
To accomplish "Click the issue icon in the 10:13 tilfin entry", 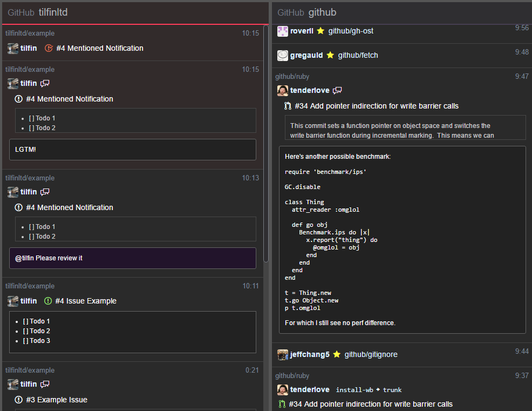I will (19, 207).
